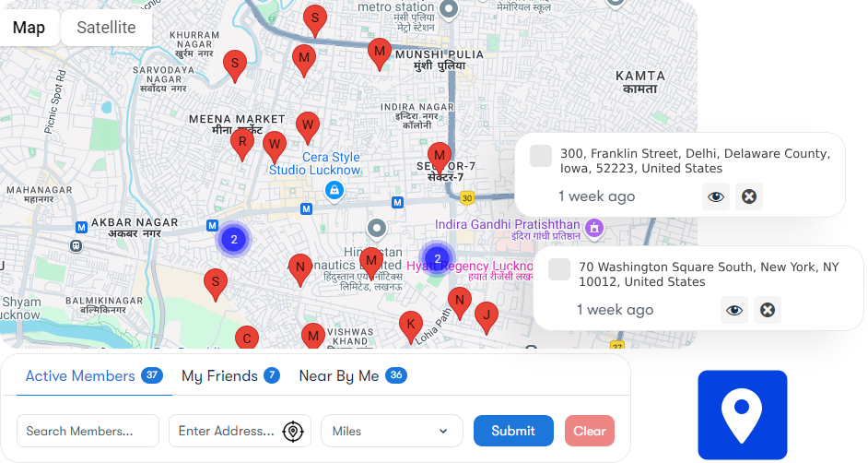The width and height of the screenshot is (868, 463).
Task: Open the K marker near Lohia Path
Action: point(411,326)
